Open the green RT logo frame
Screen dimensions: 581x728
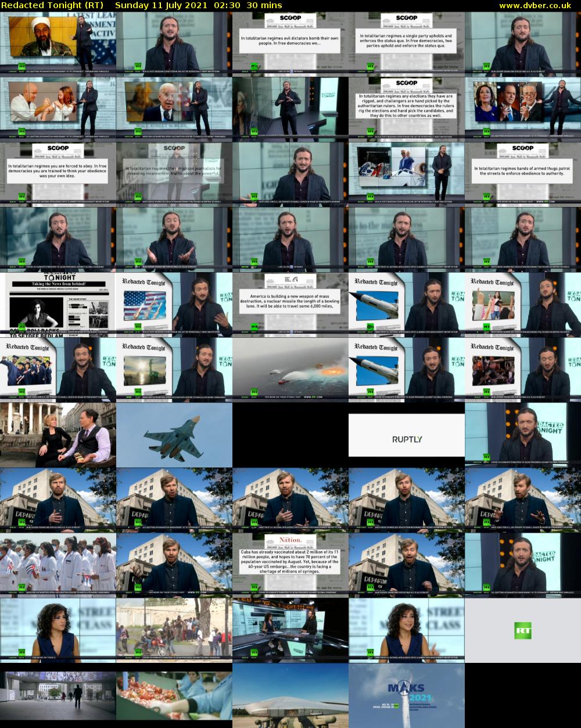[523, 630]
